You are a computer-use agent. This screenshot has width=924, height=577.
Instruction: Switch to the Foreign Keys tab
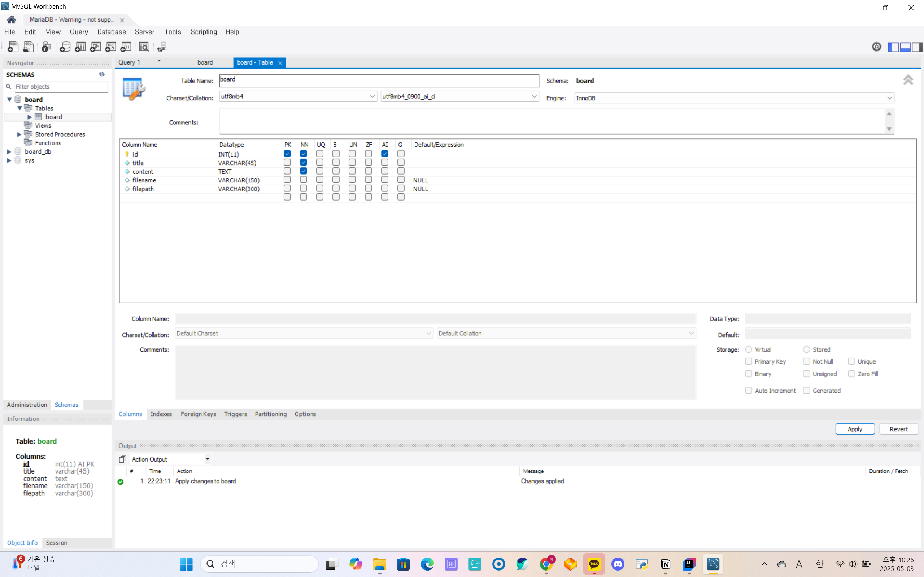[198, 414]
